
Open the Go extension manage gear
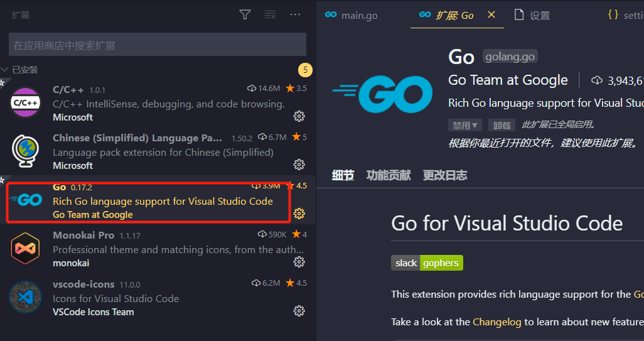pos(299,214)
